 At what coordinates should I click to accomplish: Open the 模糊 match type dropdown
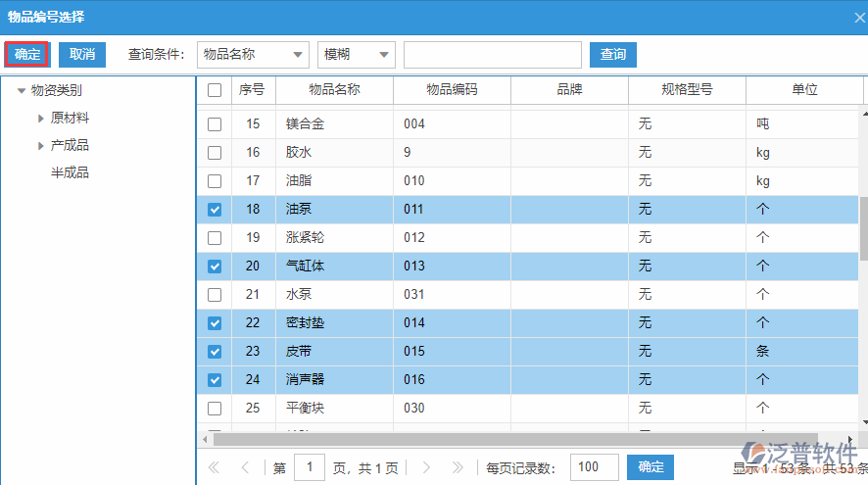356,54
